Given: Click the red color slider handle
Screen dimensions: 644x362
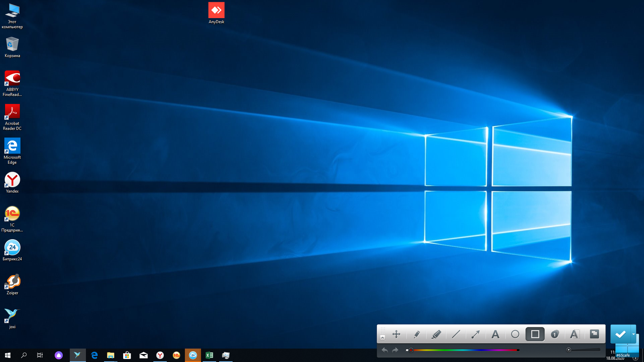Looking at the screenshot, I should pos(411,350).
